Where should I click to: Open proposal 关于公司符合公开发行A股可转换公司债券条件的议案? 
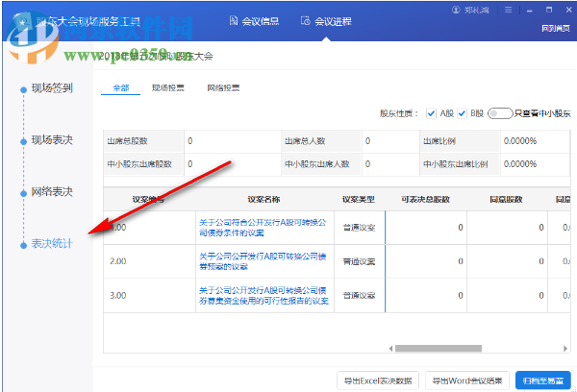[263, 228]
